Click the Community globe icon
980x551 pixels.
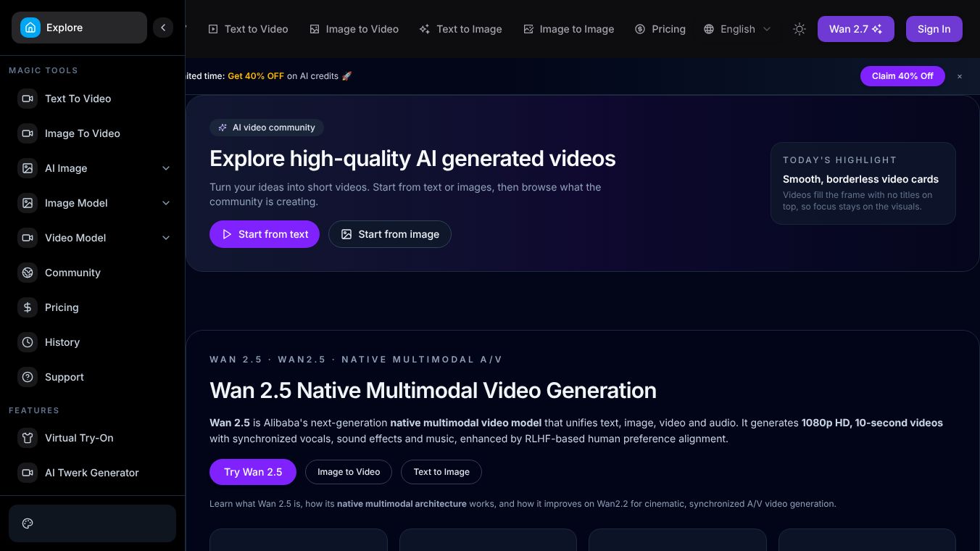point(28,273)
